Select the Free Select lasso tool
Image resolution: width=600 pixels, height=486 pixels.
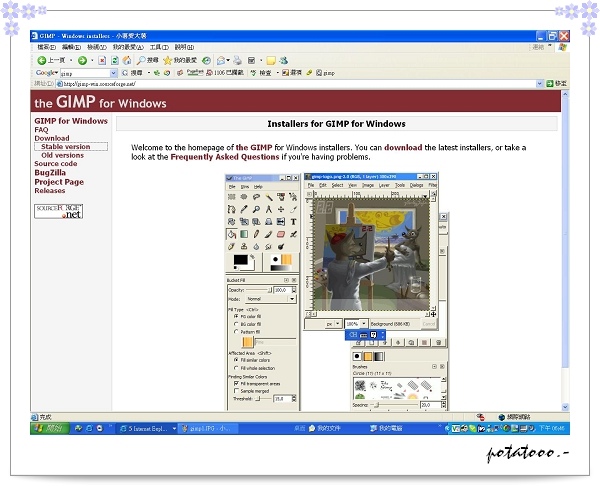[256, 197]
